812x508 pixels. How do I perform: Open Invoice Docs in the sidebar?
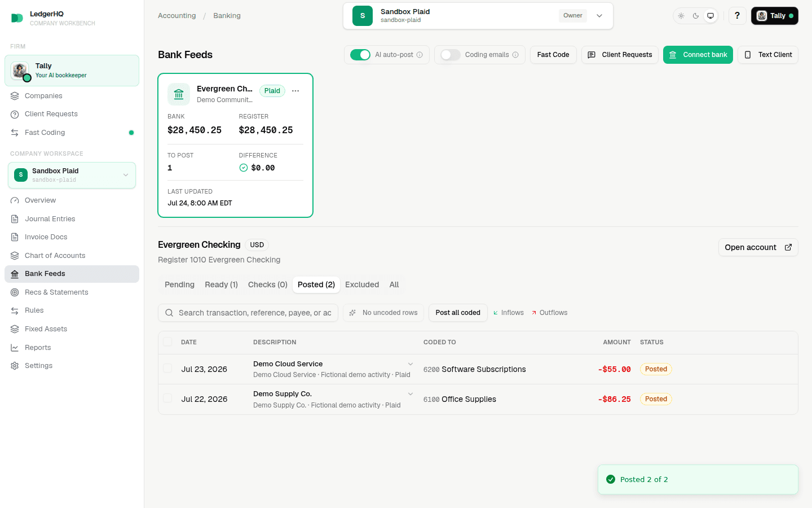point(72,237)
